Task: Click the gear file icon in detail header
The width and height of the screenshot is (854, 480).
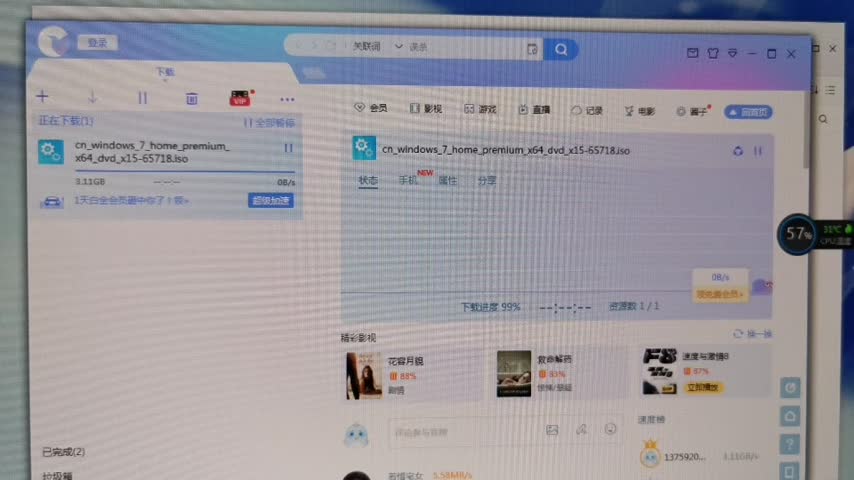Action: click(364, 148)
